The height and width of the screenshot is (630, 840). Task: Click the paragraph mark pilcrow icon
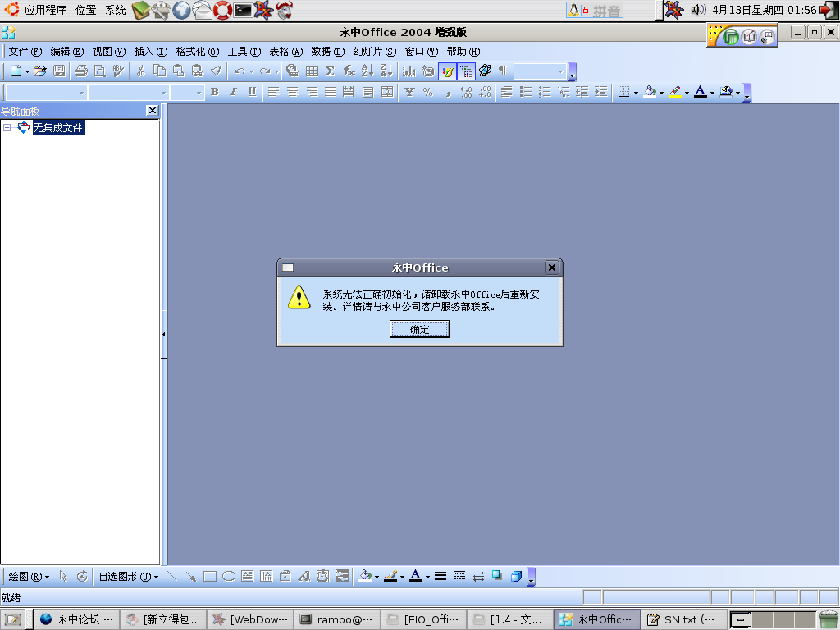pyautogui.click(x=503, y=71)
